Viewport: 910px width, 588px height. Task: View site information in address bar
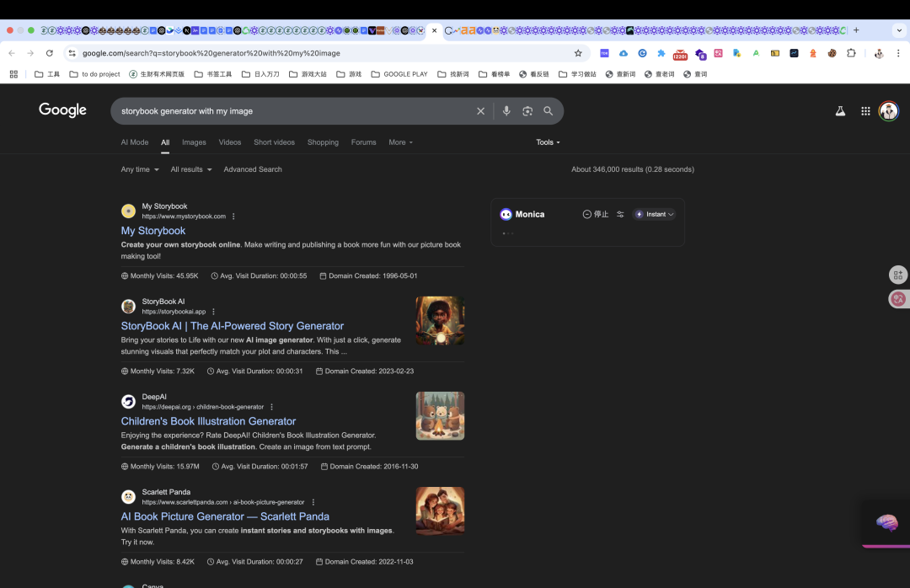pyautogui.click(x=72, y=53)
